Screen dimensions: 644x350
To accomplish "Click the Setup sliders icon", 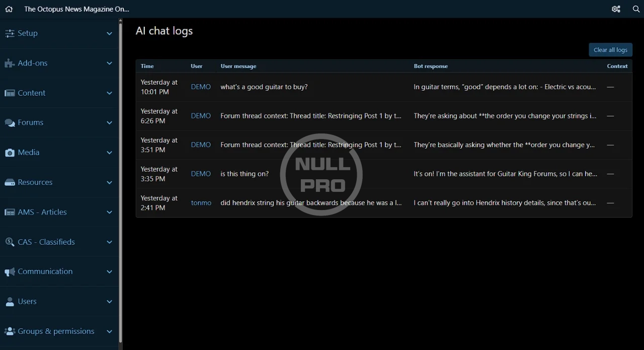I will 10,33.
